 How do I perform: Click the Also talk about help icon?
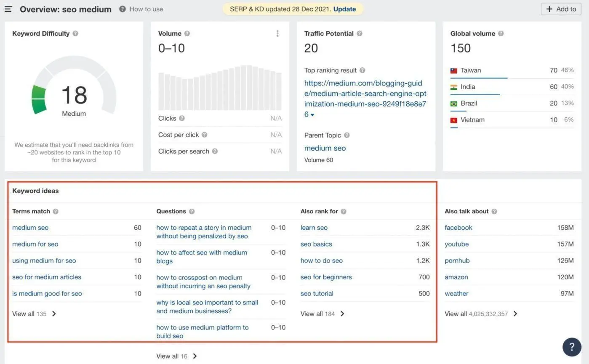(x=494, y=212)
